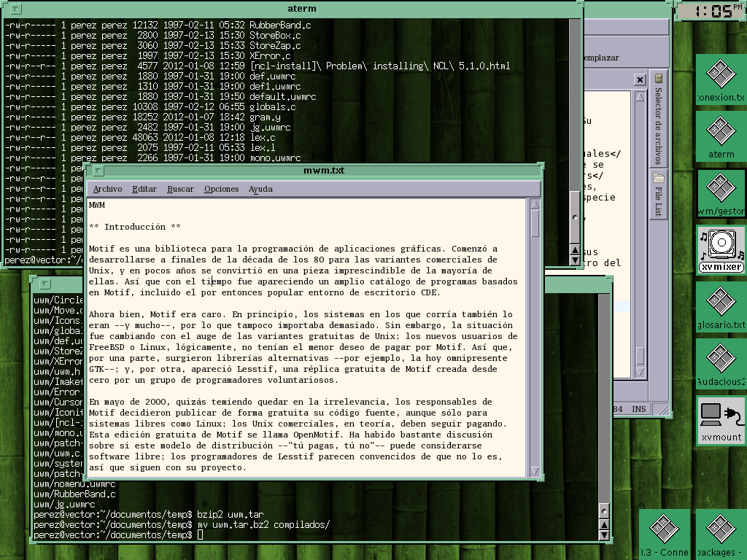The image size is (747, 560).
Task: Click the mwm.txt scrollbar down arrow
Action: click(x=535, y=471)
